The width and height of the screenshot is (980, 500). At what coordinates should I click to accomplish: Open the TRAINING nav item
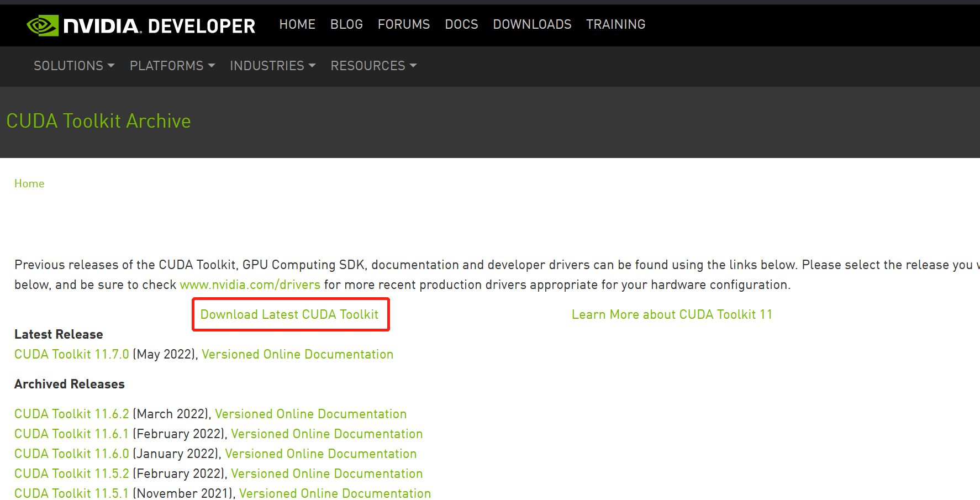(x=615, y=24)
